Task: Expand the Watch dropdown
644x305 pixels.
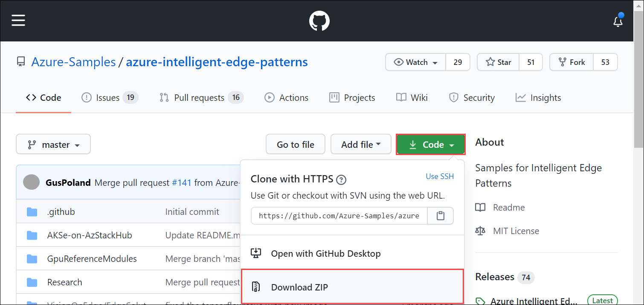Action: (x=416, y=62)
